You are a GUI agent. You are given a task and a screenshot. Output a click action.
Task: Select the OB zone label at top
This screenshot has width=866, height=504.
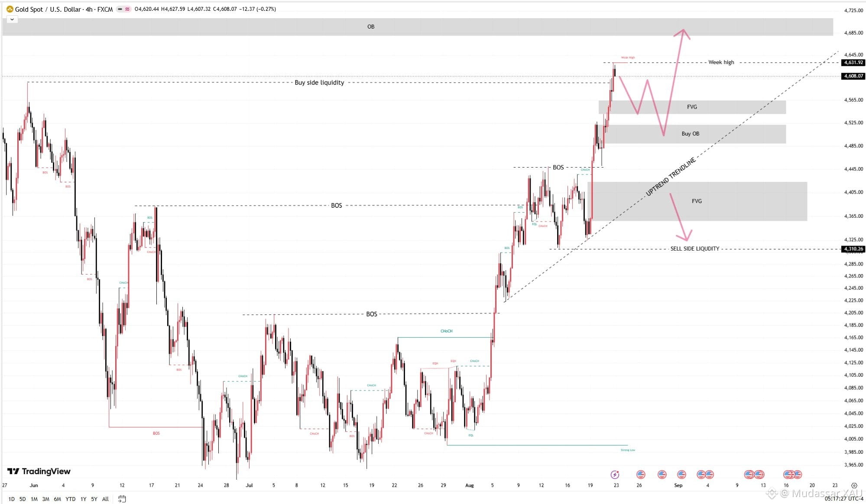(x=371, y=26)
